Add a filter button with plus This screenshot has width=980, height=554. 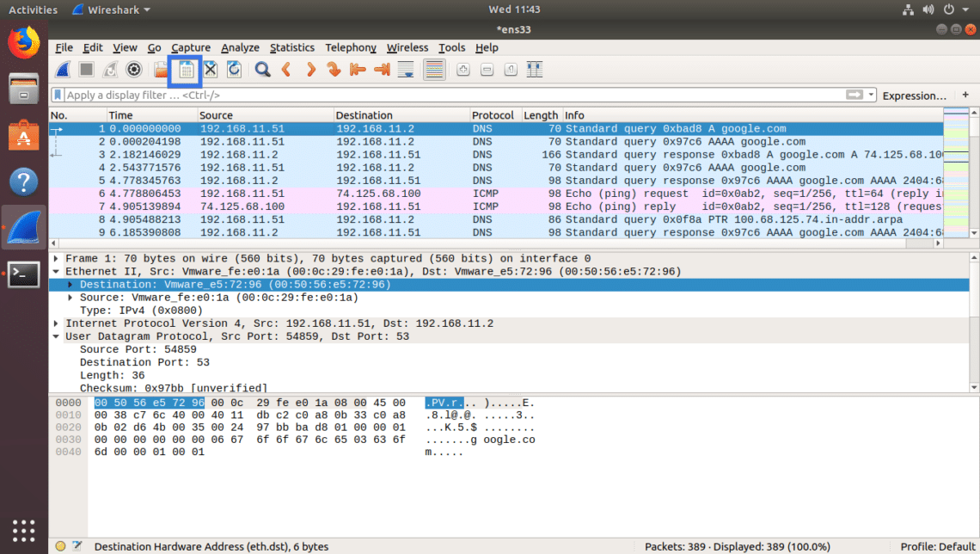tap(965, 95)
